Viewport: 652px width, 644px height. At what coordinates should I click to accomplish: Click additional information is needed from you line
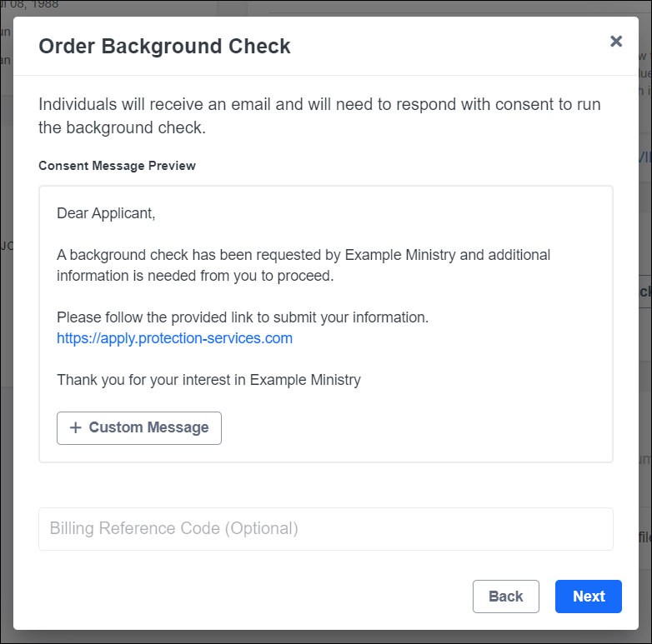pyautogui.click(x=195, y=275)
